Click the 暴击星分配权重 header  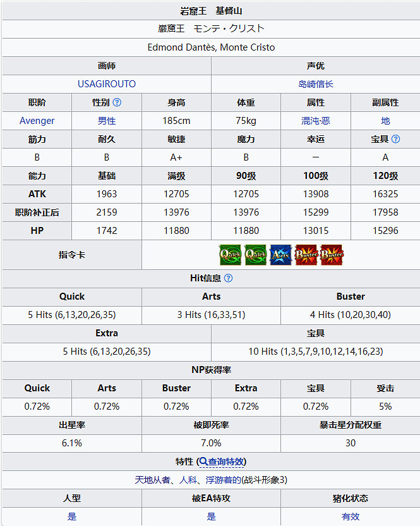point(351,425)
